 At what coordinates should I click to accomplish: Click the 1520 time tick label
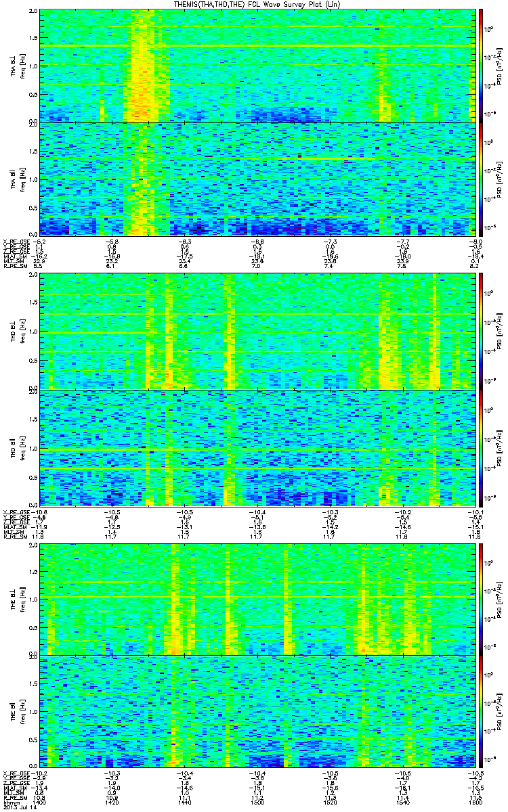tap(330, 803)
